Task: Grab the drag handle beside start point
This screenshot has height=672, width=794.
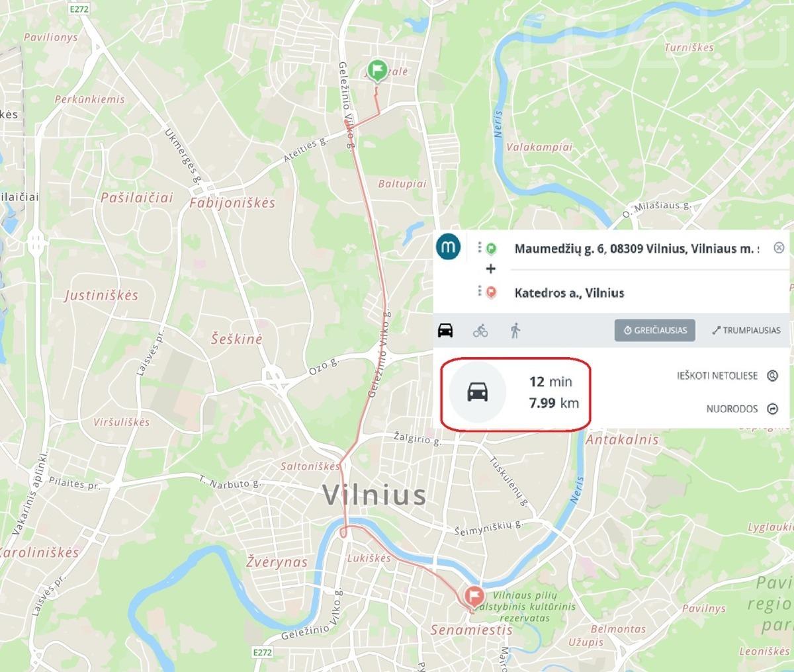Action: click(479, 247)
